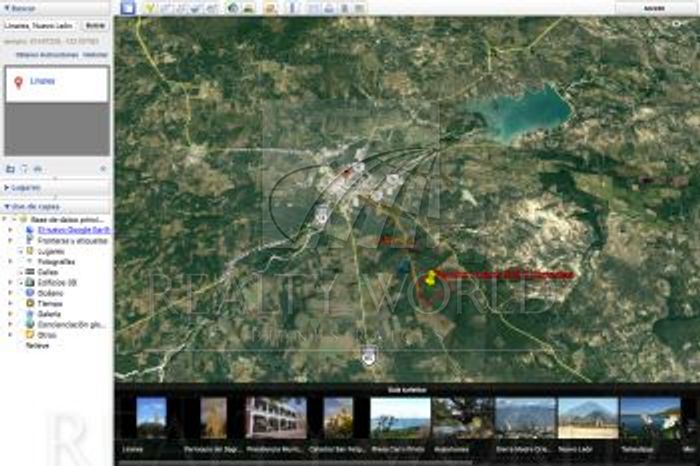The width and height of the screenshot is (700, 466).
Task: Open the Linares search result link
Action: (43, 81)
